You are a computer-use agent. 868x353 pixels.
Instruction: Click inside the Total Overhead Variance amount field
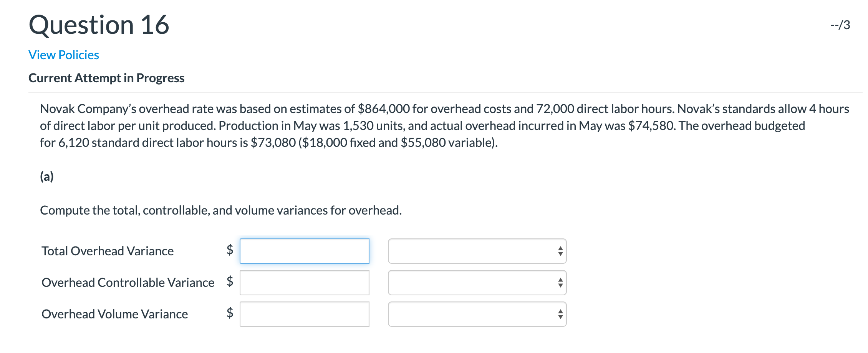click(304, 251)
